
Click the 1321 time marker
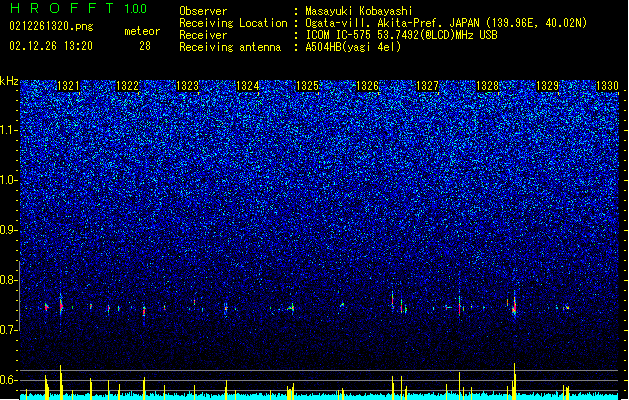68,86
